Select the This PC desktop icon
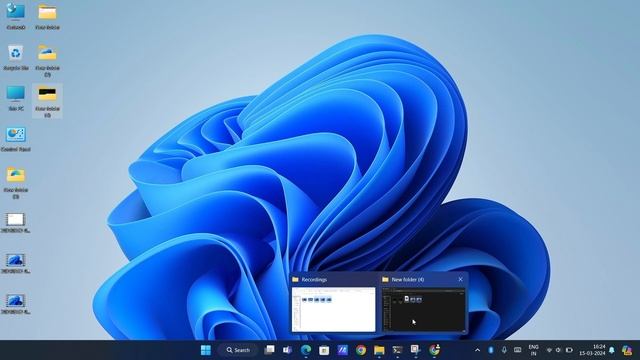Screen dimensions: 640x360 click(16, 98)
